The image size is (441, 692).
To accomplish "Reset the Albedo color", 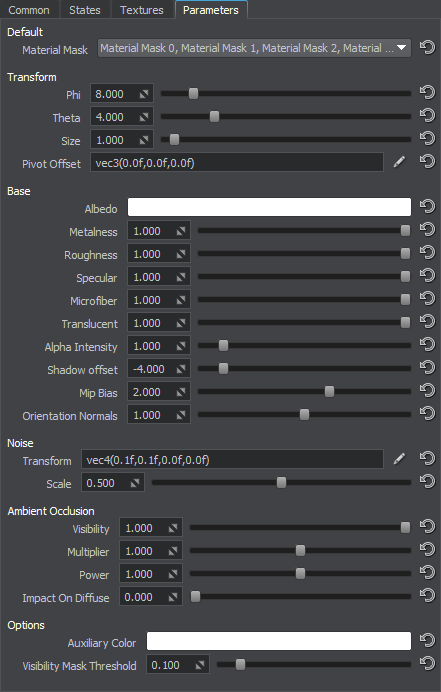I will pos(427,207).
